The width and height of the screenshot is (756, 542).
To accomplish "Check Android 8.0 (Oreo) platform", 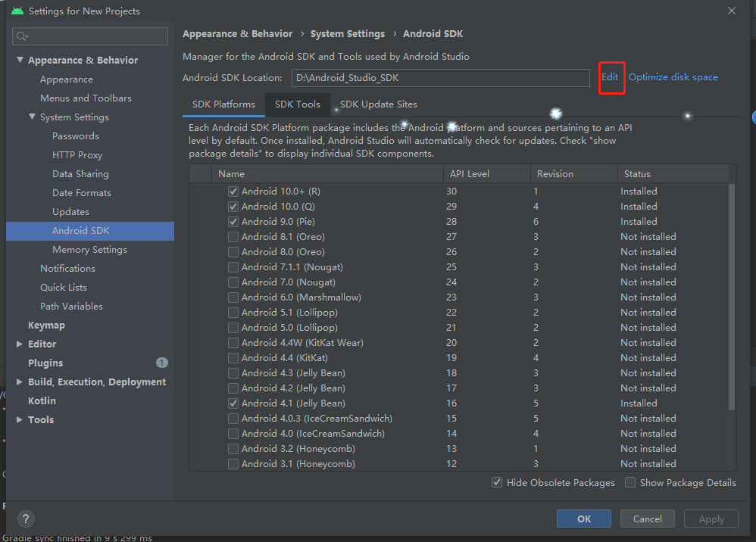I will [x=233, y=252].
